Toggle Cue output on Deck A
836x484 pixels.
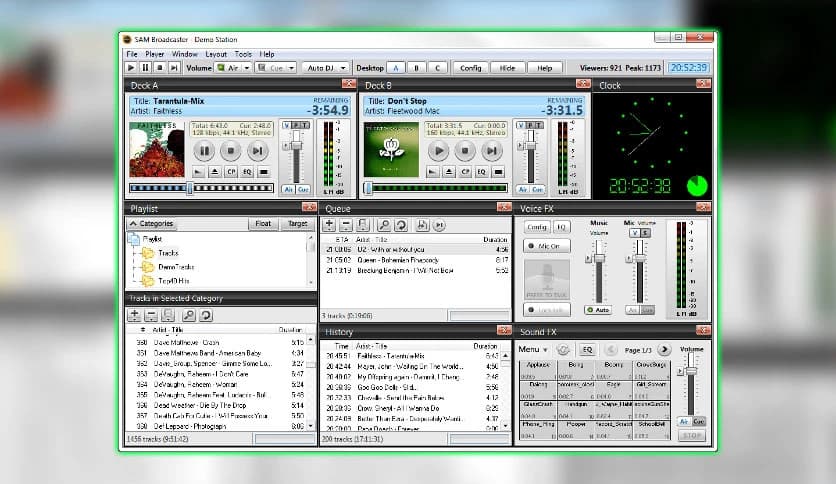[303, 189]
